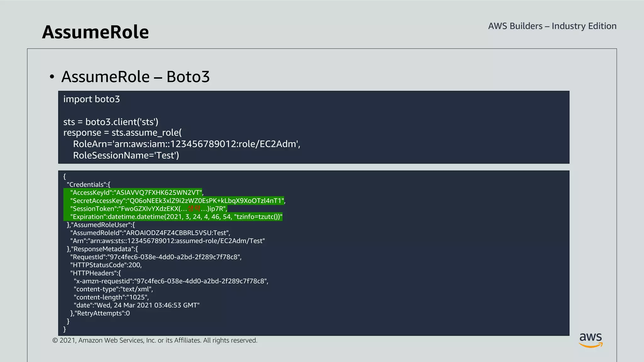Image resolution: width=644 pixels, height=362 pixels.
Task: Click the highlighted SessionToken line
Action: [x=148, y=209]
